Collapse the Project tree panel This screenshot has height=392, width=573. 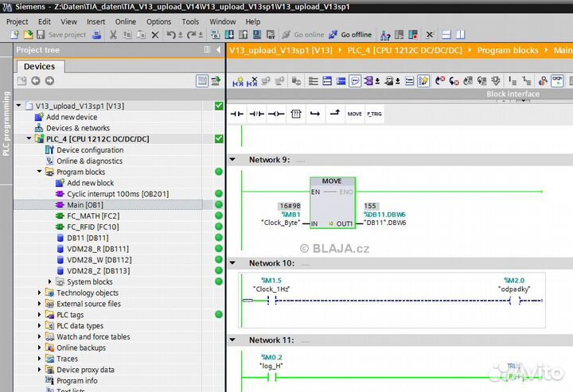pos(217,50)
